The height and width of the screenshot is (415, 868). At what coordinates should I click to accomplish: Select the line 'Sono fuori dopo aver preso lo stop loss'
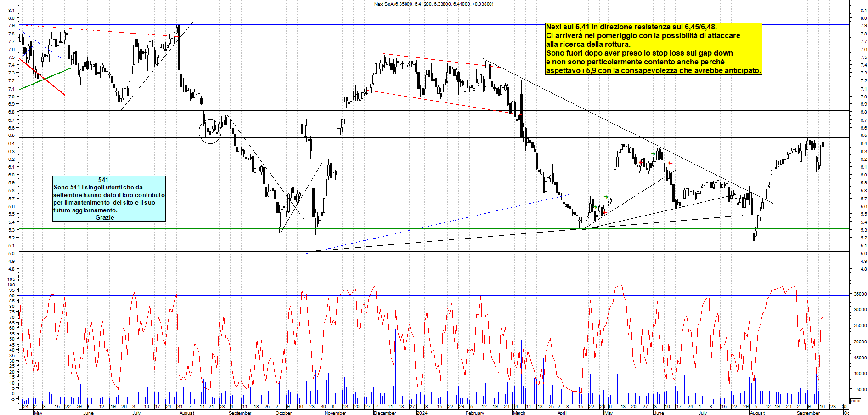[639, 53]
